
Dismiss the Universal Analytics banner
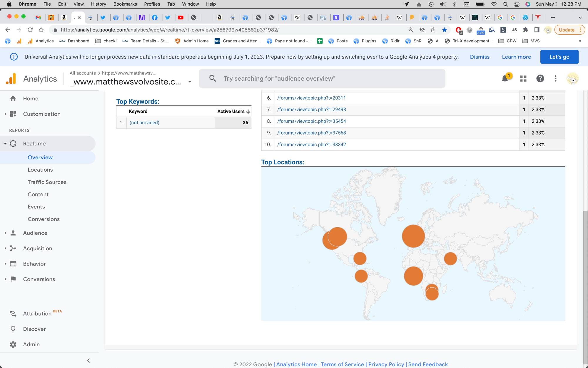pos(480,57)
